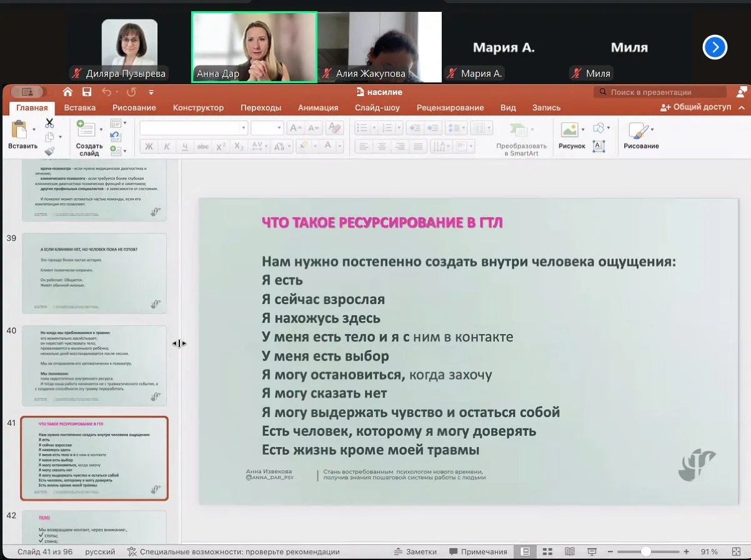Click the Общий доступ share button
Image resolution: width=751 pixels, height=560 pixels.
click(x=695, y=107)
